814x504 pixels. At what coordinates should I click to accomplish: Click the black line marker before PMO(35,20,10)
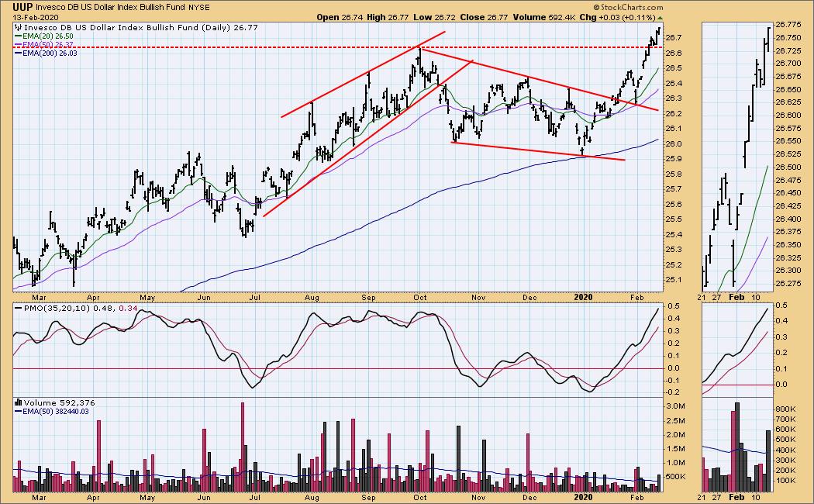point(18,309)
